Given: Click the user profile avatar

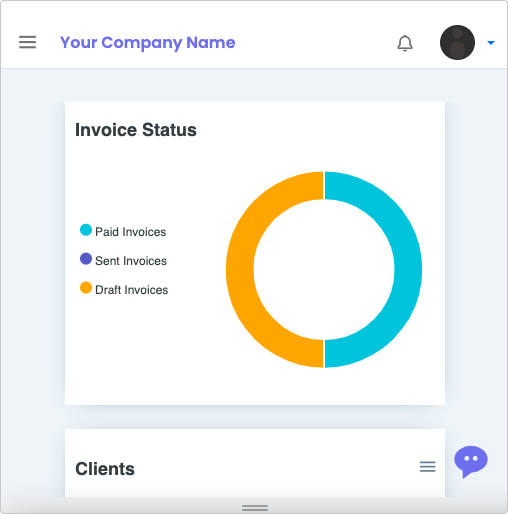Looking at the screenshot, I should click(x=457, y=42).
